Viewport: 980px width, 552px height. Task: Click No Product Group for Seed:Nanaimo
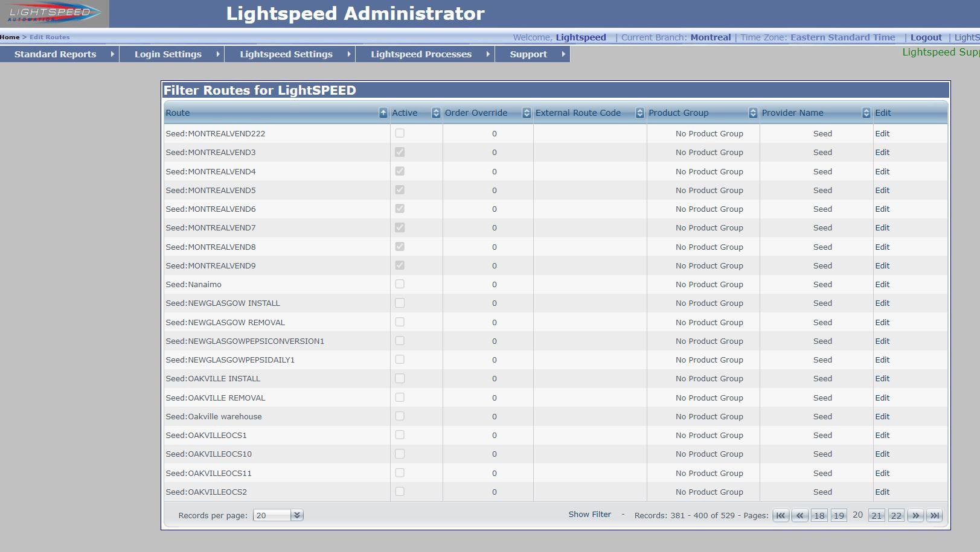click(709, 284)
